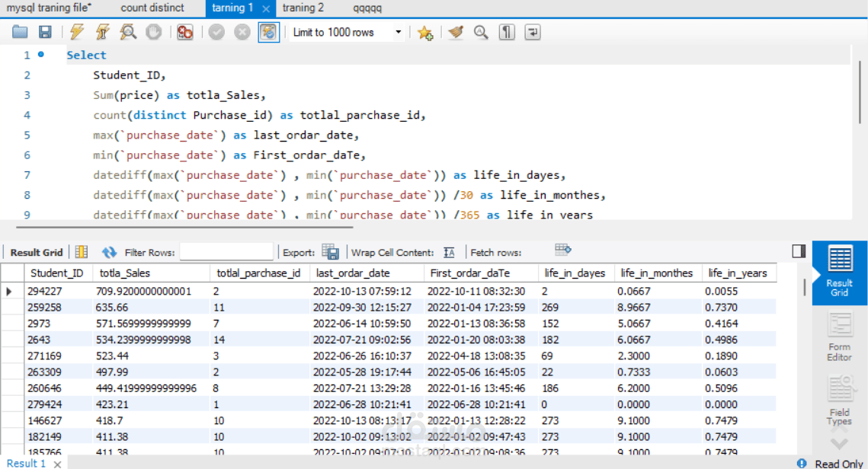868x469 pixels.
Task: Click Result Grid label button
Action: pyautogui.click(x=37, y=252)
